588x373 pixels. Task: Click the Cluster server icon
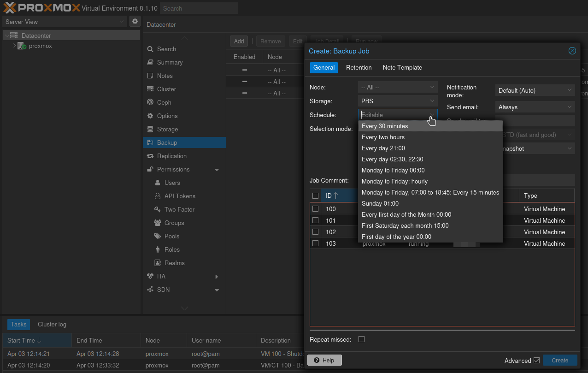click(150, 89)
